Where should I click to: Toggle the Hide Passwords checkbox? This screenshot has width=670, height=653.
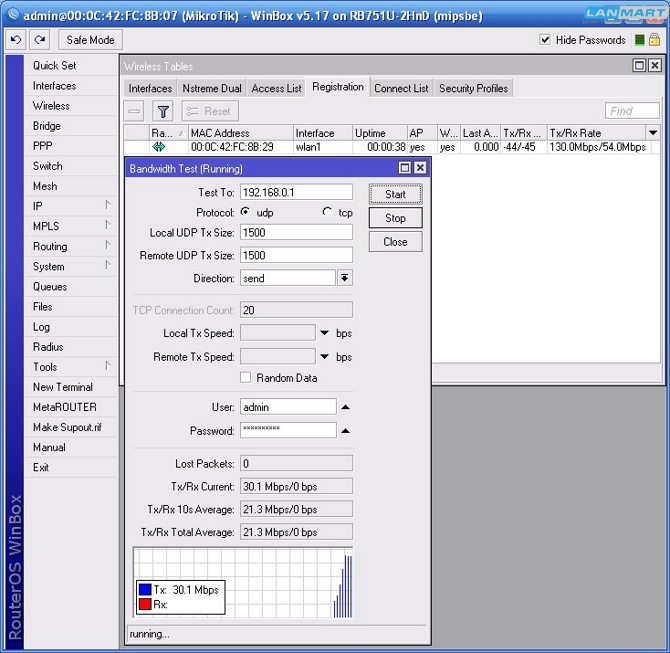[545, 40]
